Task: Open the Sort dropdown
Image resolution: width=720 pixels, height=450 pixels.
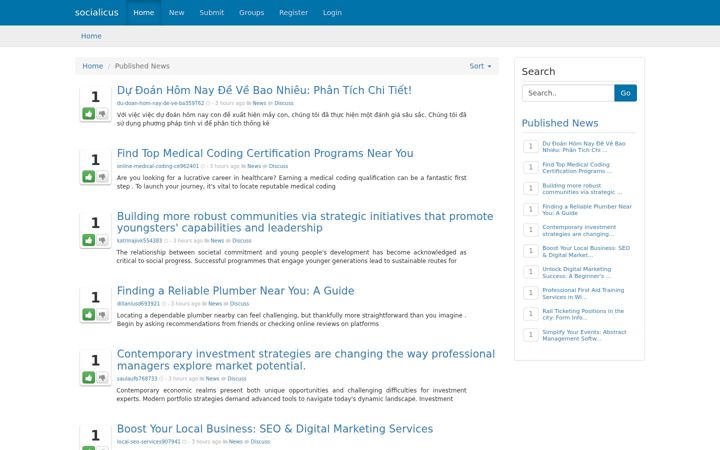Action: [x=480, y=66]
